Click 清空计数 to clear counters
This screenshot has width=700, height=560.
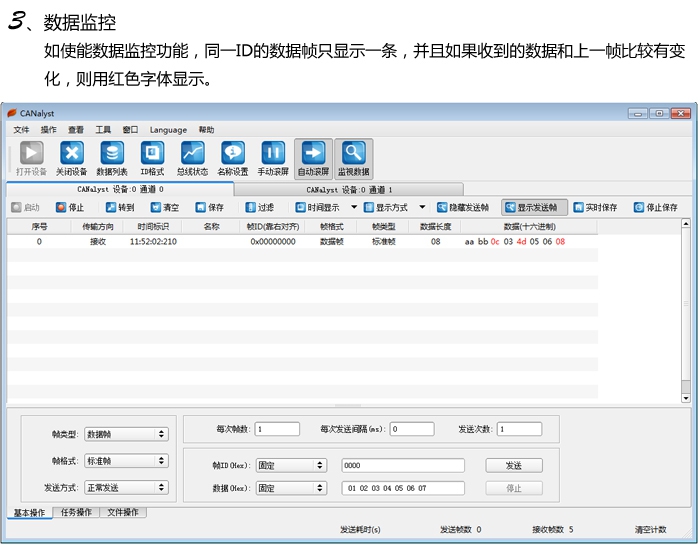pyautogui.click(x=650, y=529)
